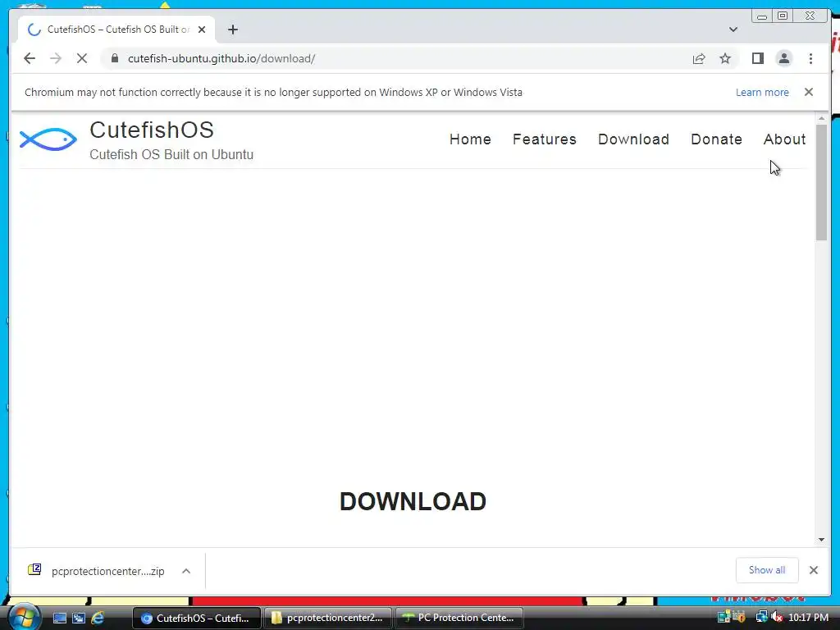The width and height of the screenshot is (840, 630).
Task: View site information lock icon
Action: (115, 58)
